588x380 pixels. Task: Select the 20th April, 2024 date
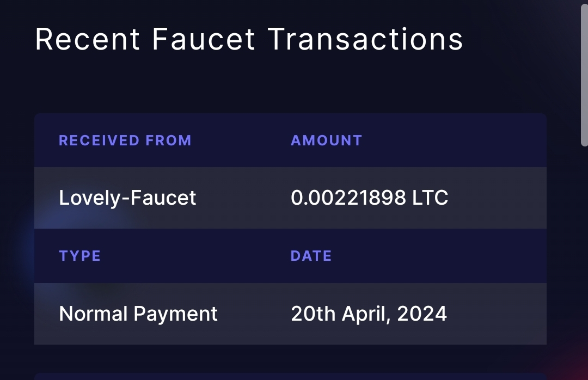[x=369, y=314]
